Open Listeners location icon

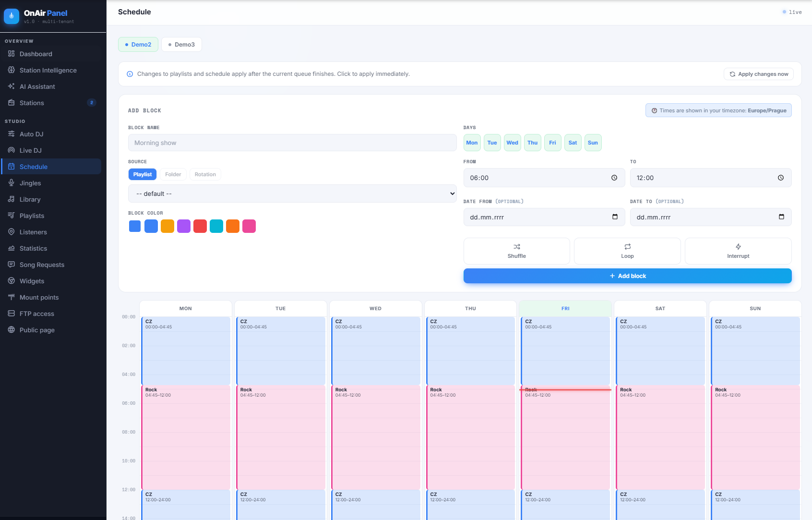click(x=12, y=232)
